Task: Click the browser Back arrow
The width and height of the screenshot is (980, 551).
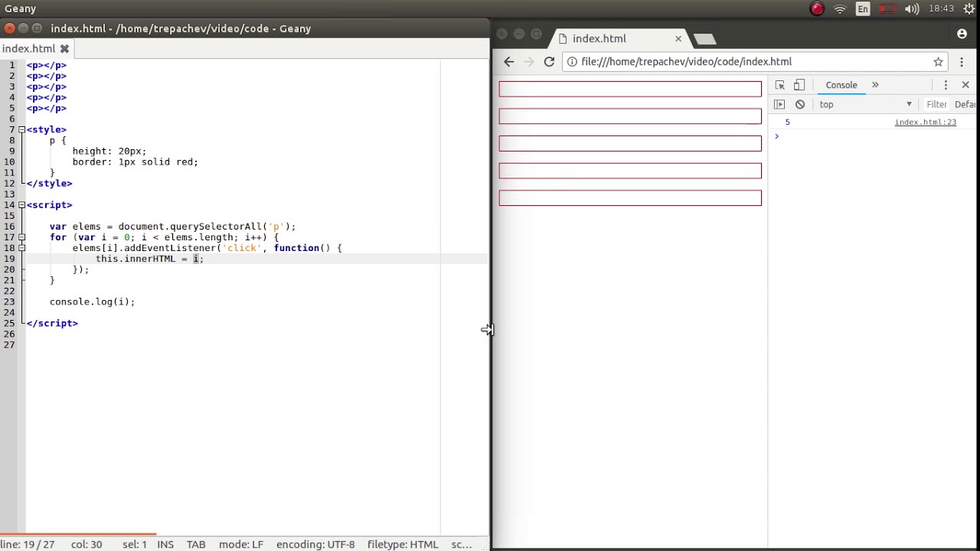Action: (x=509, y=61)
